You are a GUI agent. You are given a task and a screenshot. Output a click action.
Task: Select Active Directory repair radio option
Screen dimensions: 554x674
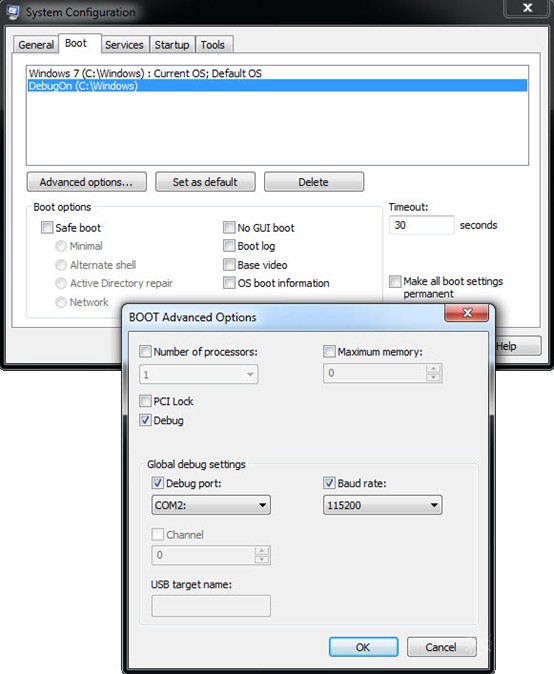coord(61,283)
